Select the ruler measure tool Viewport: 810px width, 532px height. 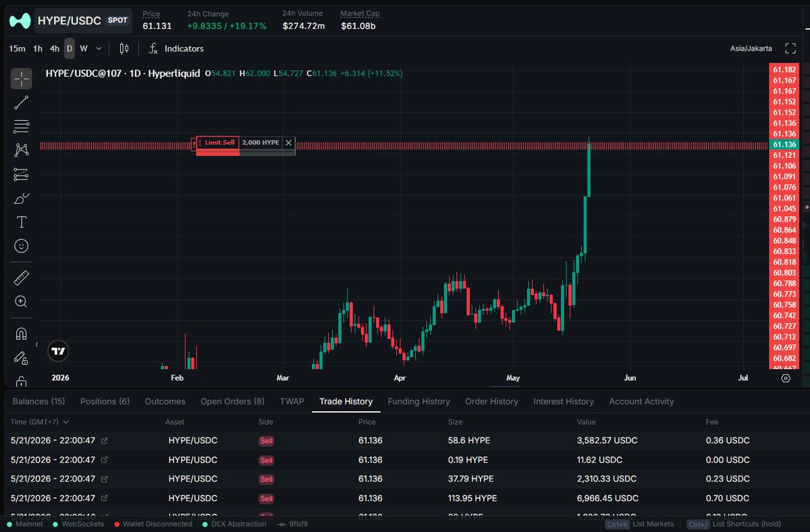(21, 277)
